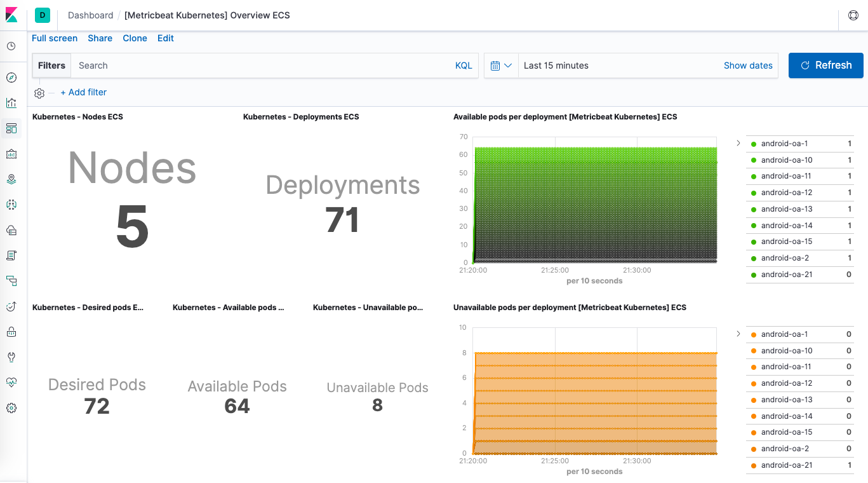Open the D space selector avatar
Screen dimensions: 868x483
point(43,15)
